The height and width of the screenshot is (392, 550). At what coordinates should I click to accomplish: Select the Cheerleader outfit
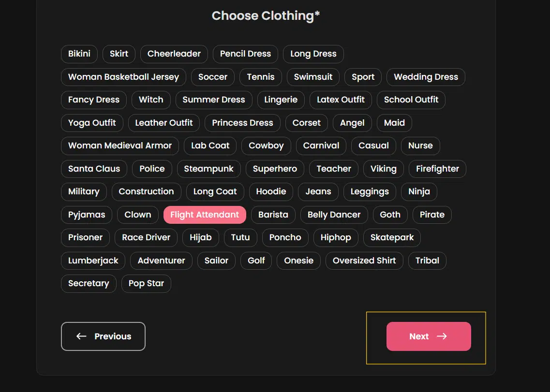174,54
